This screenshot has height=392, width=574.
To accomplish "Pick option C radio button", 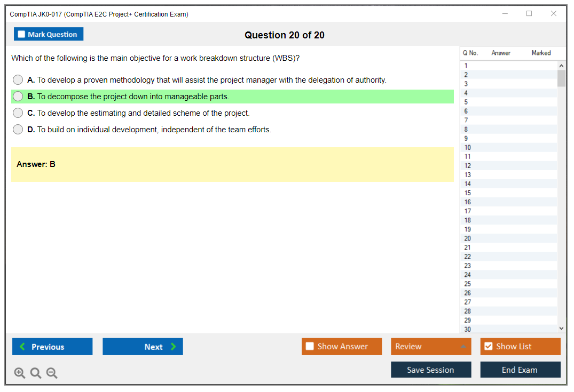I will coord(18,113).
